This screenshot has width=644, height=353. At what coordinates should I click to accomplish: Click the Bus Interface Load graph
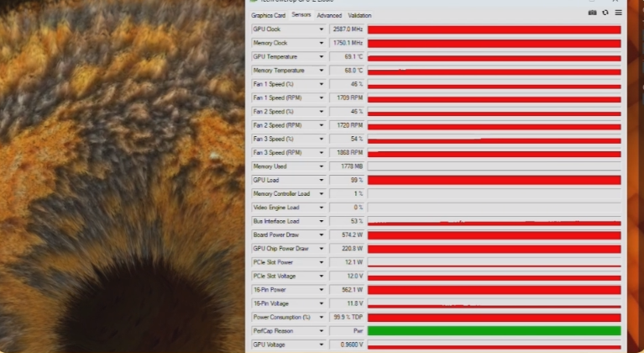pyautogui.click(x=494, y=221)
